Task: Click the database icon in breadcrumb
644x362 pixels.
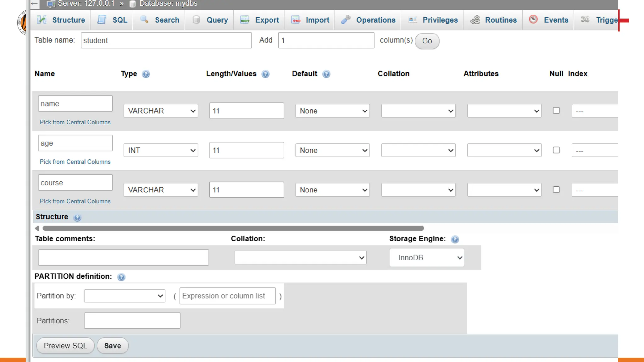Action: click(x=133, y=4)
